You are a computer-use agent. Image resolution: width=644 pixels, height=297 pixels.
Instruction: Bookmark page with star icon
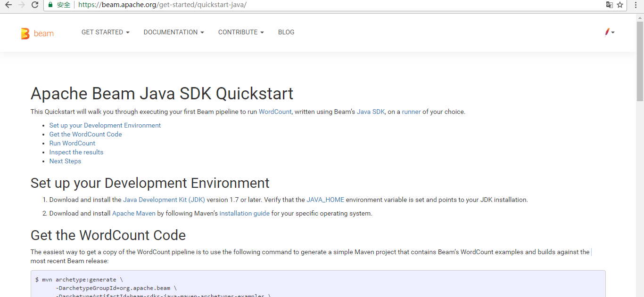[620, 5]
